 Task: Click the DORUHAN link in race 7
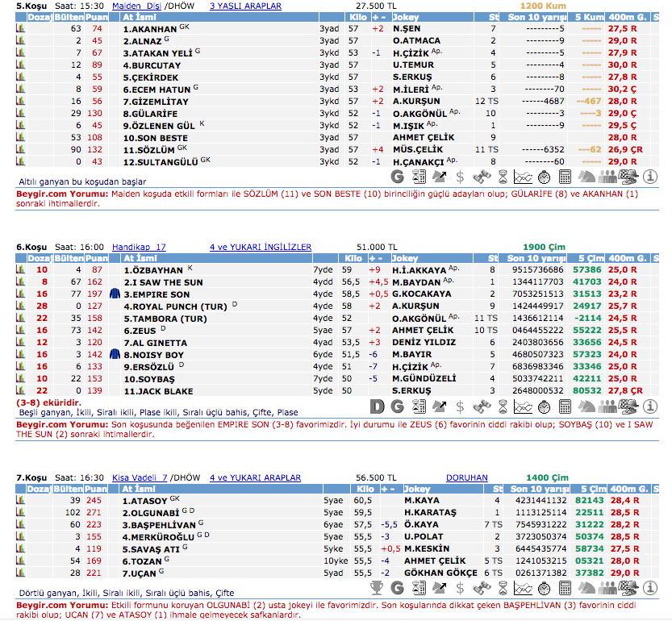(465, 477)
